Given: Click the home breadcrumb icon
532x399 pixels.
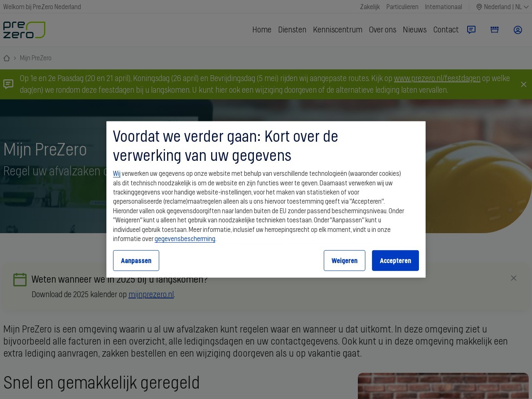Looking at the screenshot, I should 7,58.
